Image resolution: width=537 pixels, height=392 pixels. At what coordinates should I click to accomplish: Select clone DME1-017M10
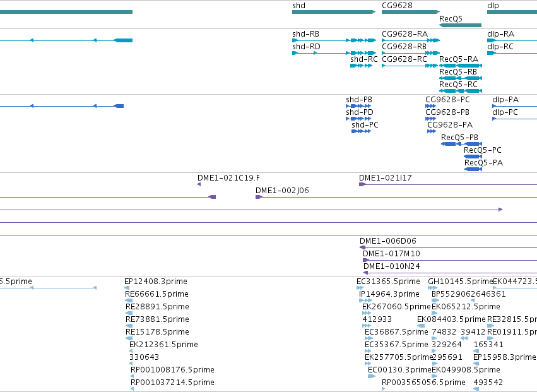pyautogui.click(x=391, y=254)
